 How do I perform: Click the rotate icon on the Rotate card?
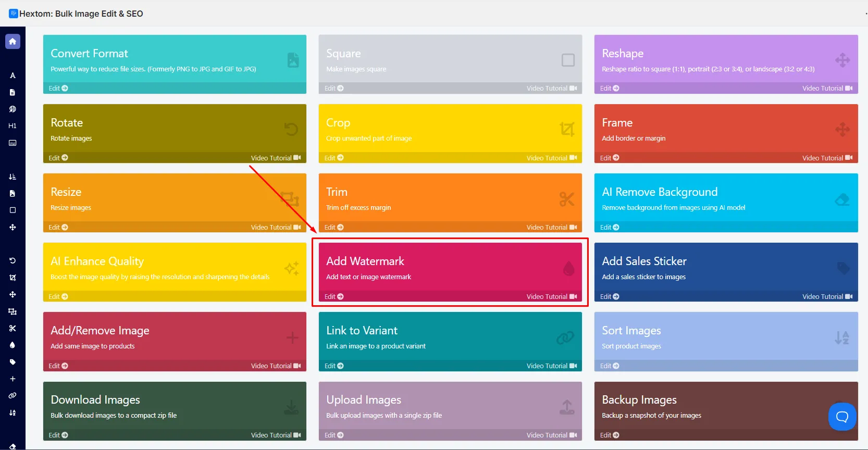(x=291, y=129)
